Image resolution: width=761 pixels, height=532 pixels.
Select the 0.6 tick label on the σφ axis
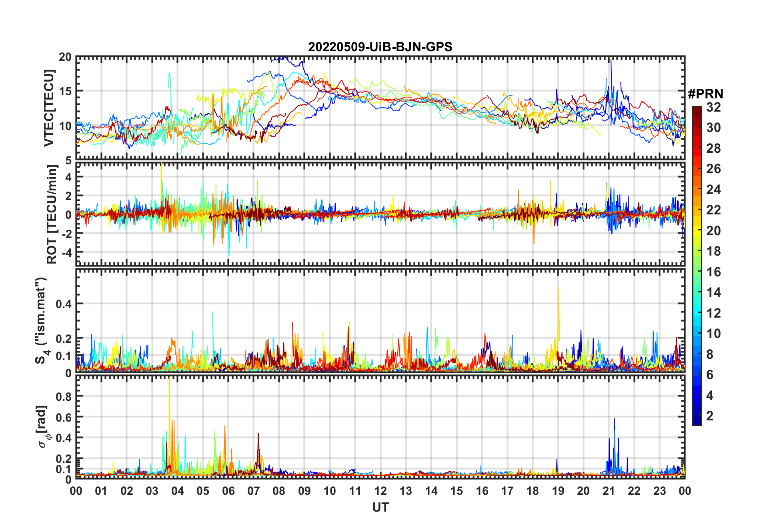coord(64,417)
